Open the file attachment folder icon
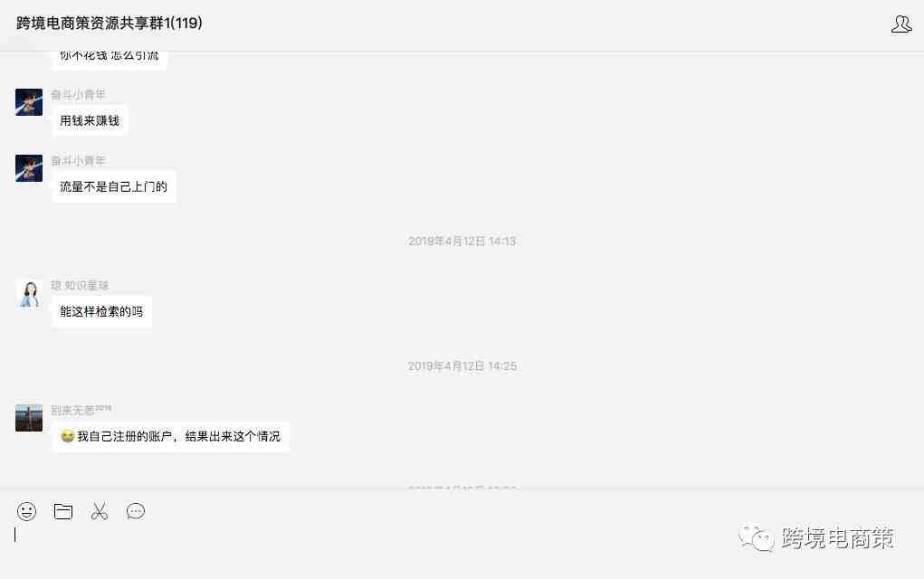 63,511
